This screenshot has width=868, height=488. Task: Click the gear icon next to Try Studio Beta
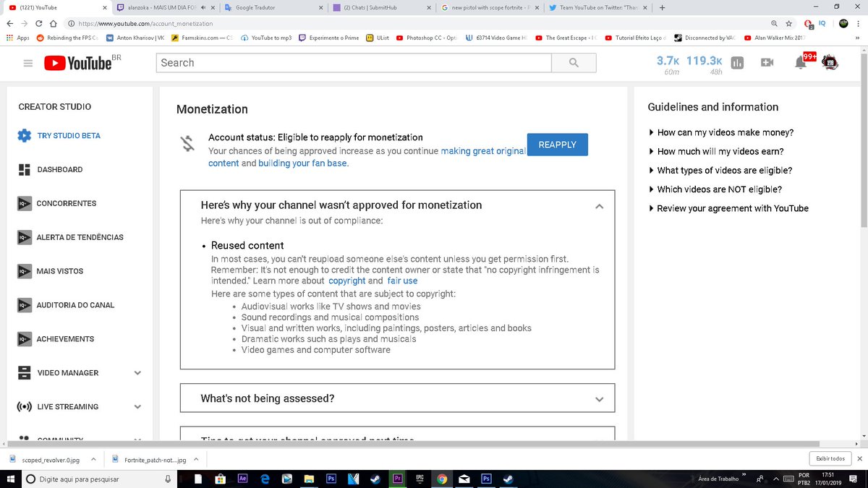click(x=24, y=136)
